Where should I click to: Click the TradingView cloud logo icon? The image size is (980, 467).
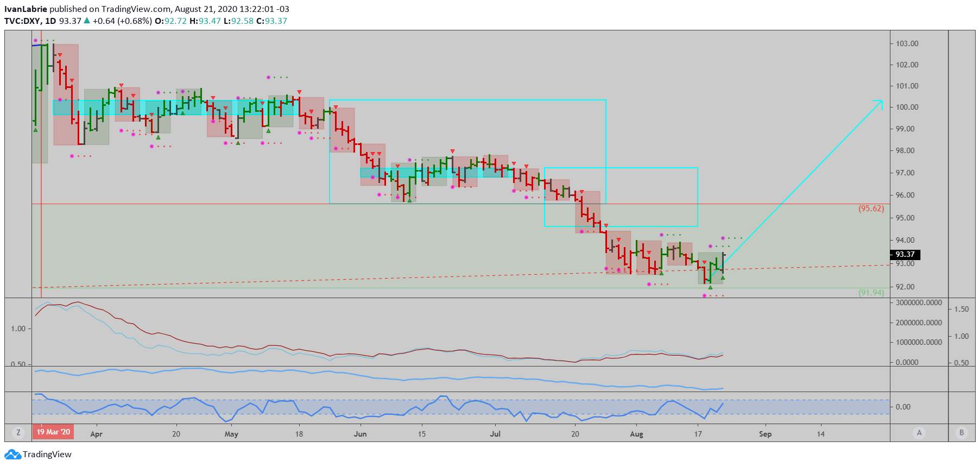pos(12,454)
